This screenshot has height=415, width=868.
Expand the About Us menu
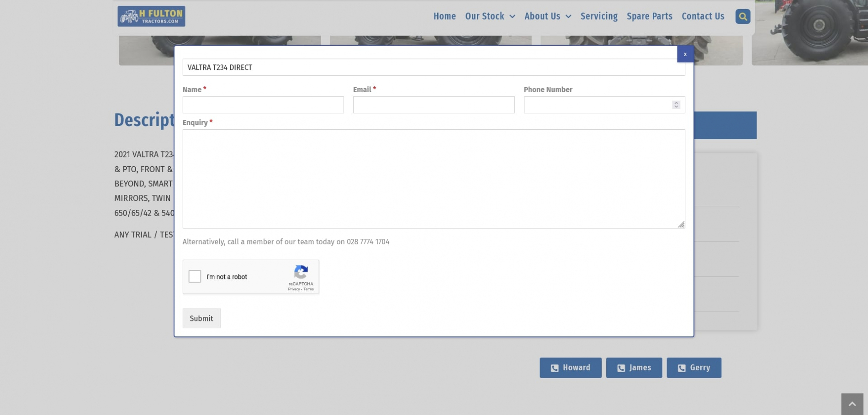tap(548, 16)
